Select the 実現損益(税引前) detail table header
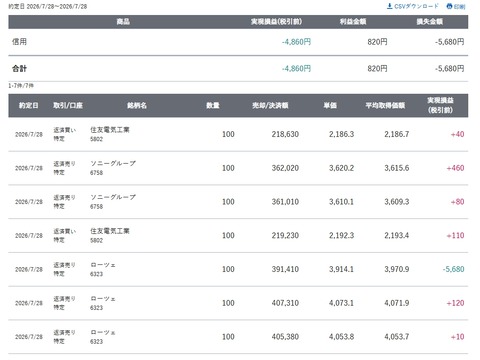 [x=440, y=105]
